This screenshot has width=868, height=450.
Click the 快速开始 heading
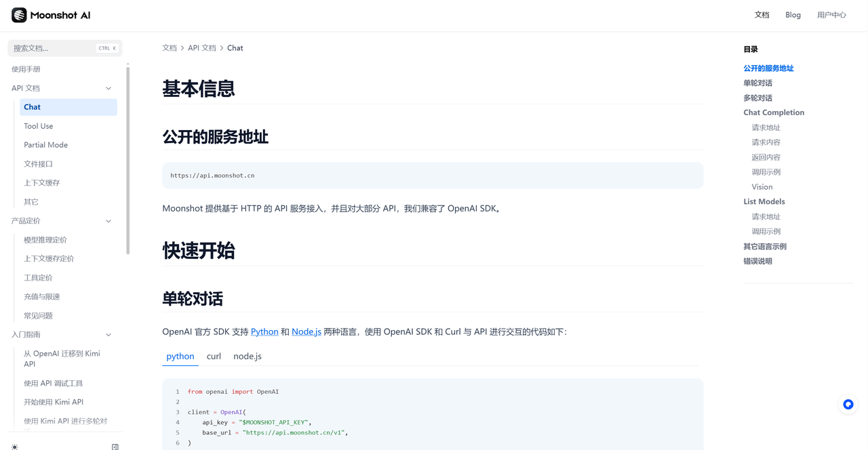coord(199,251)
